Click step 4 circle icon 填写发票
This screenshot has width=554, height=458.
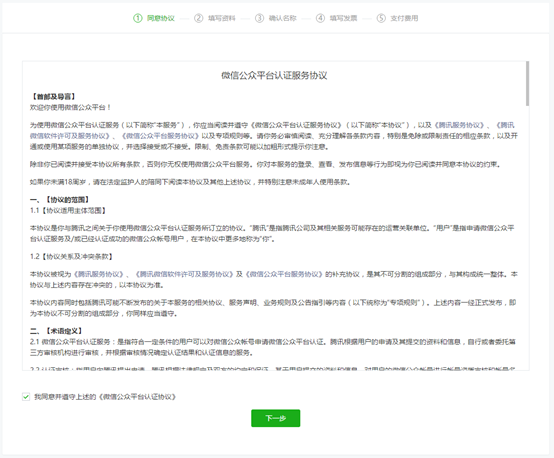(x=320, y=18)
